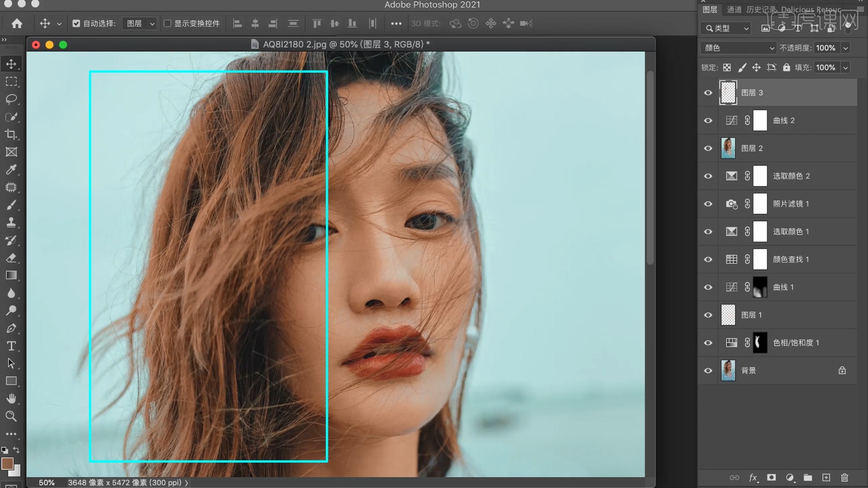This screenshot has height=488, width=868.
Task: Switch to the 通道 tab
Action: (x=734, y=9)
